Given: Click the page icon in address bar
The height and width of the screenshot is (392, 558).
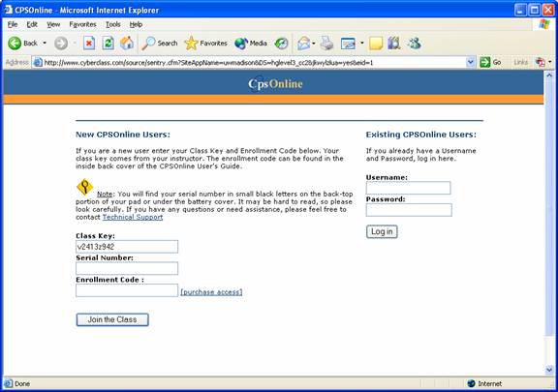Looking at the screenshot, I should 38,63.
